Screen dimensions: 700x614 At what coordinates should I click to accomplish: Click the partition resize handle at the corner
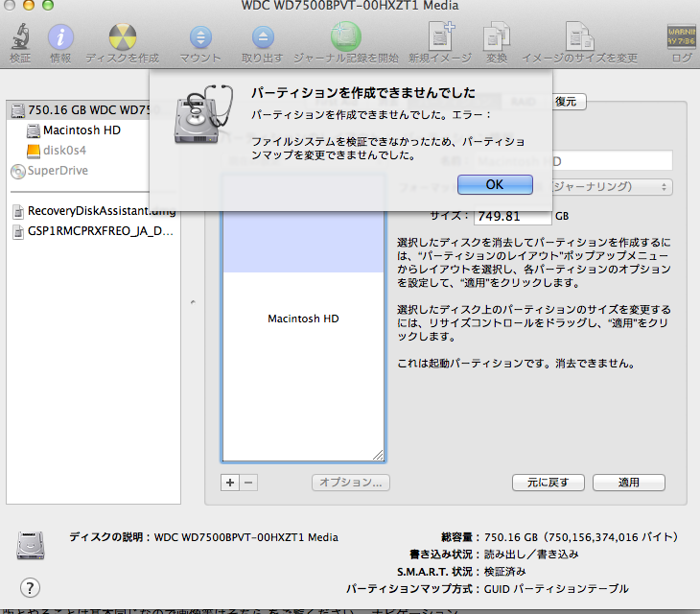pos(378,456)
